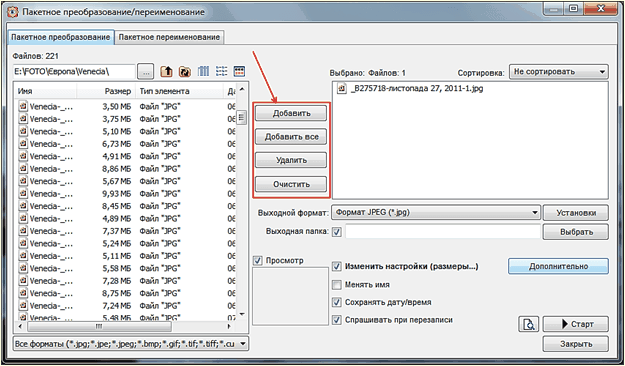Image resolution: width=625 pixels, height=366 pixels.
Task: Select the file sized 8,75 МБ
Action: (126, 293)
